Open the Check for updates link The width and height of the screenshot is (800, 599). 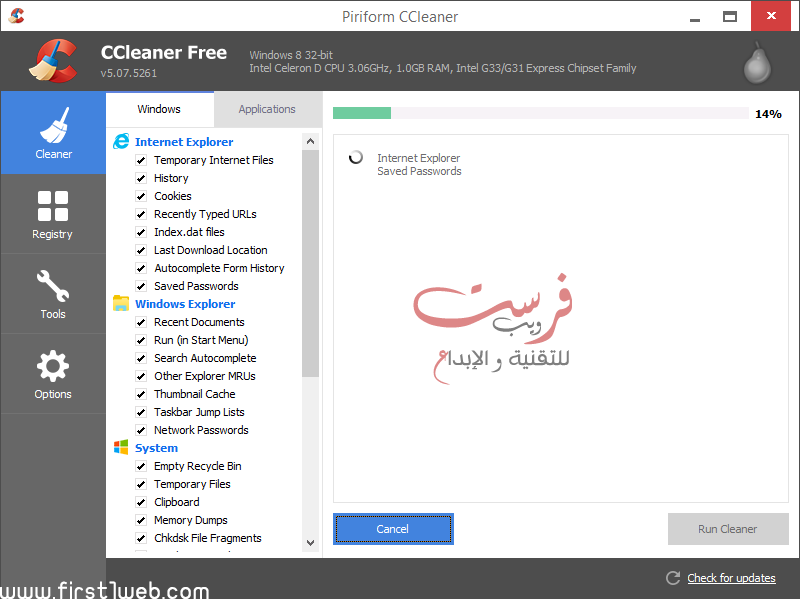click(x=731, y=578)
